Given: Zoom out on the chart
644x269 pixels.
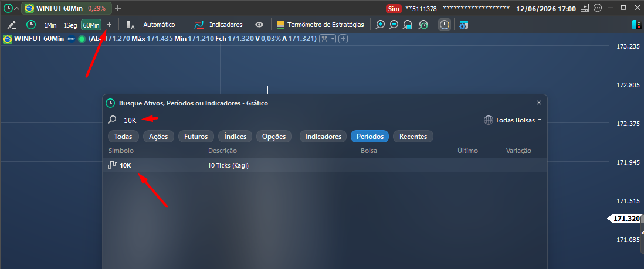Looking at the screenshot, I should pyautogui.click(x=394, y=25).
